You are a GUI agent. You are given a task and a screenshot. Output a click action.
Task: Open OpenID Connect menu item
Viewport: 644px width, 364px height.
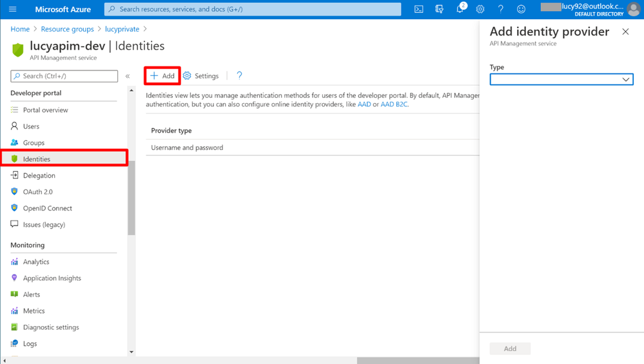click(x=48, y=208)
